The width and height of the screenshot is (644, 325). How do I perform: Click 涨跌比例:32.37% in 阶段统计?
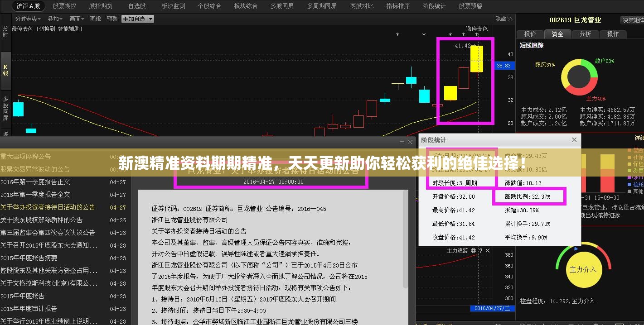pos(528,196)
